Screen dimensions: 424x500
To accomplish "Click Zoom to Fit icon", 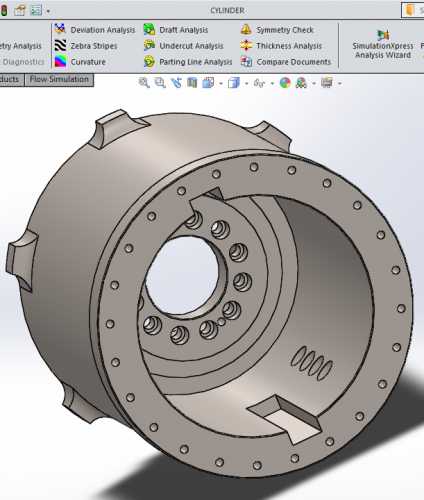I will [x=144, y=83].
